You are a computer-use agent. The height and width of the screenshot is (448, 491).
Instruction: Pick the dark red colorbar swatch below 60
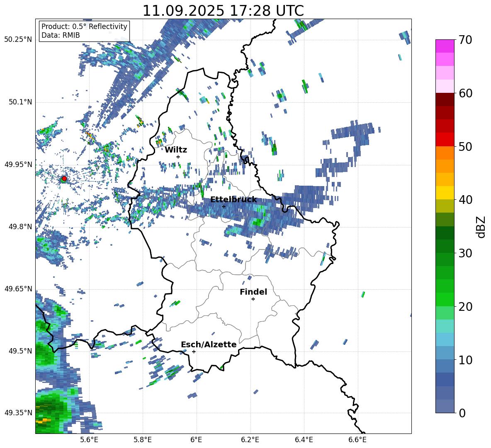point(445,99)
